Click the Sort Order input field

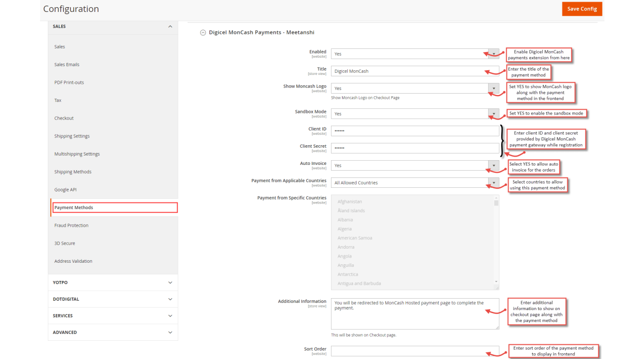click(415, 351)
